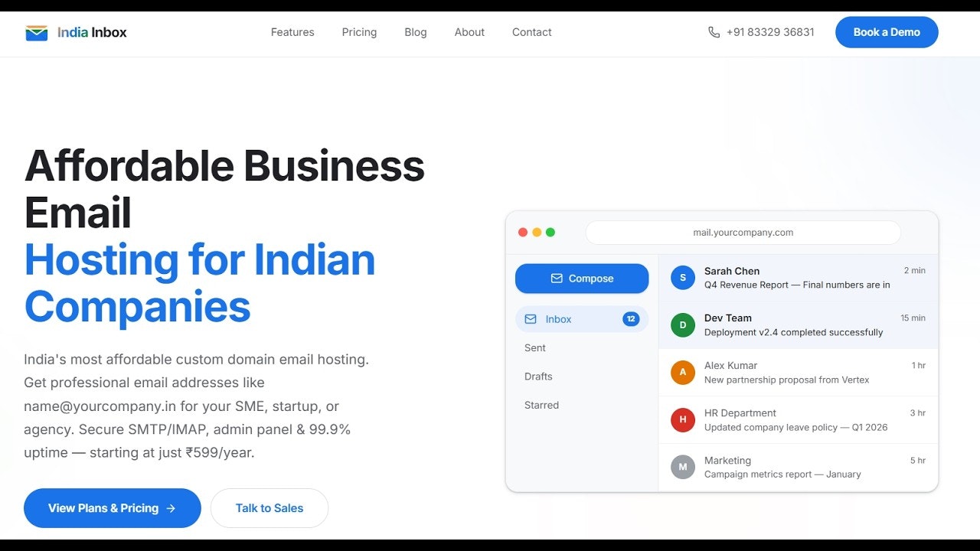Click the 2 min timestamp

[914, 270]
